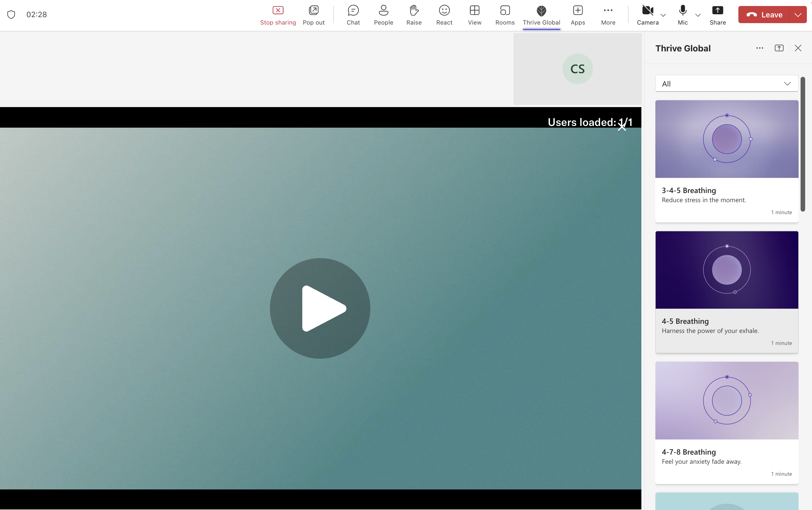The height and width of the screenshot is (510, 812).
Task: Open the All category dropdown
Action: (x=727, y=84)
